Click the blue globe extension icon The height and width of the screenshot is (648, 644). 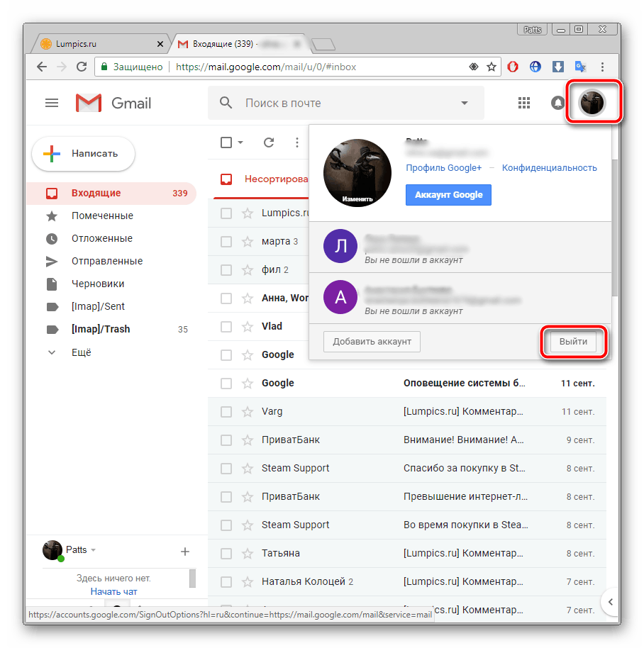535,67
